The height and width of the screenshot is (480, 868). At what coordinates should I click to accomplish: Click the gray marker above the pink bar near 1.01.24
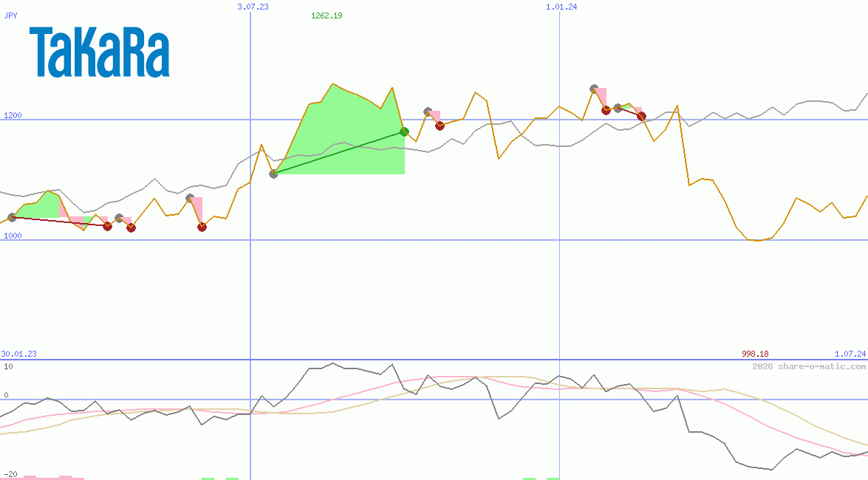tap(595, 88)
